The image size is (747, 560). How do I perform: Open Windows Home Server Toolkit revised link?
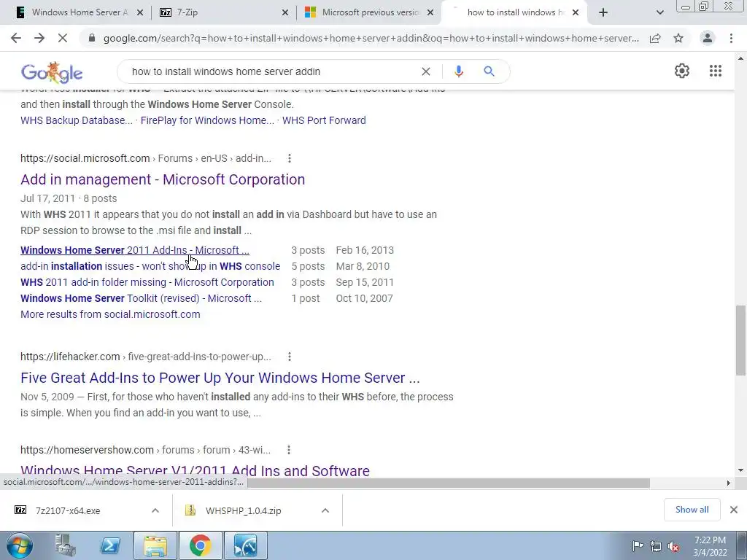pos(141,298)
